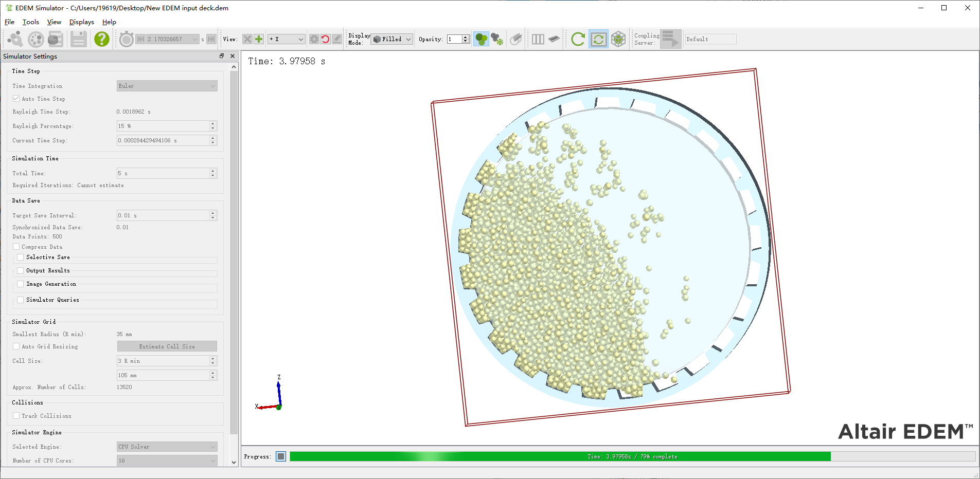Open the View menu
The height and width of the screenshot is (479, 980).
[54, 22]
